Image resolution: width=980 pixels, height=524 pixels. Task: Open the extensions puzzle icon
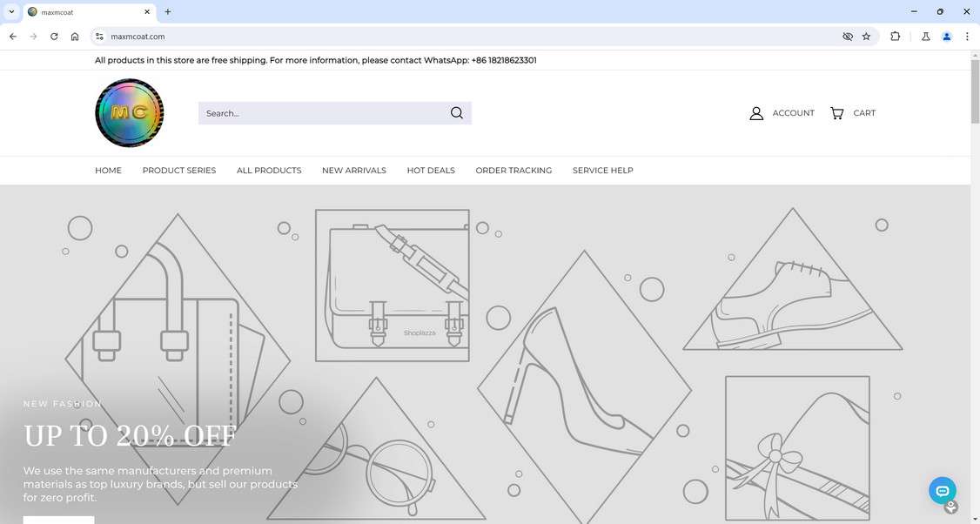[x=895, y=37]
